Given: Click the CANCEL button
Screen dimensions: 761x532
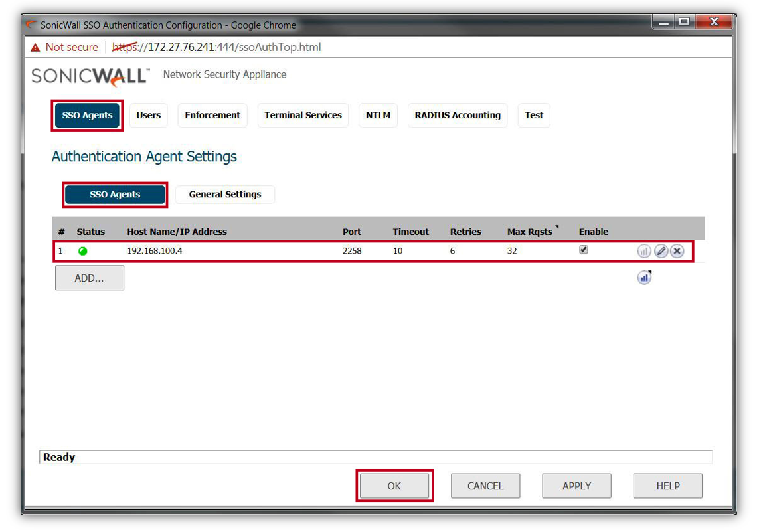Looking at the screenshot, I should pyautogui.click(x=485, y=486).
